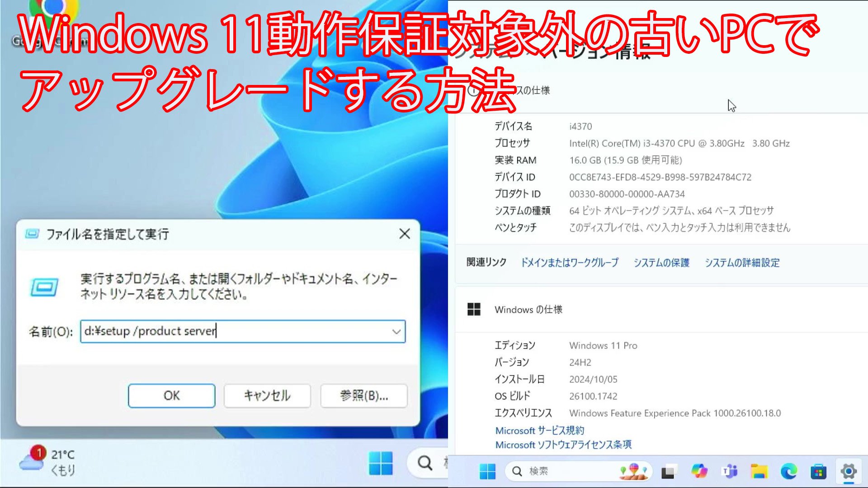The height and width of the screenshot is (488, 868).
Task: Click the Settings gear icon in taskbar
Action: coord(849,472)
